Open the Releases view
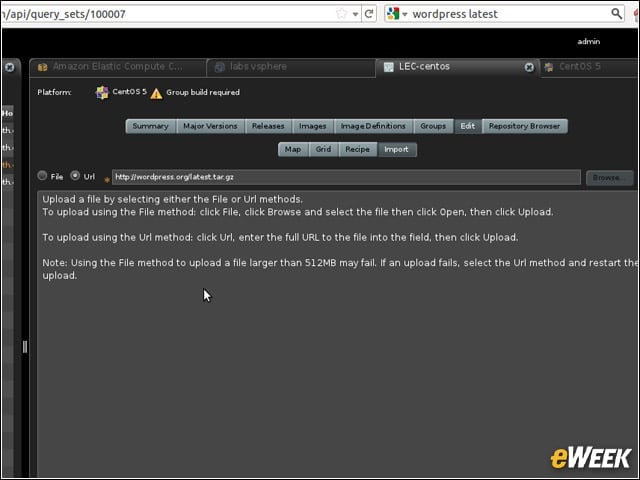Screen dimensions: 640x480 point(268,126)
